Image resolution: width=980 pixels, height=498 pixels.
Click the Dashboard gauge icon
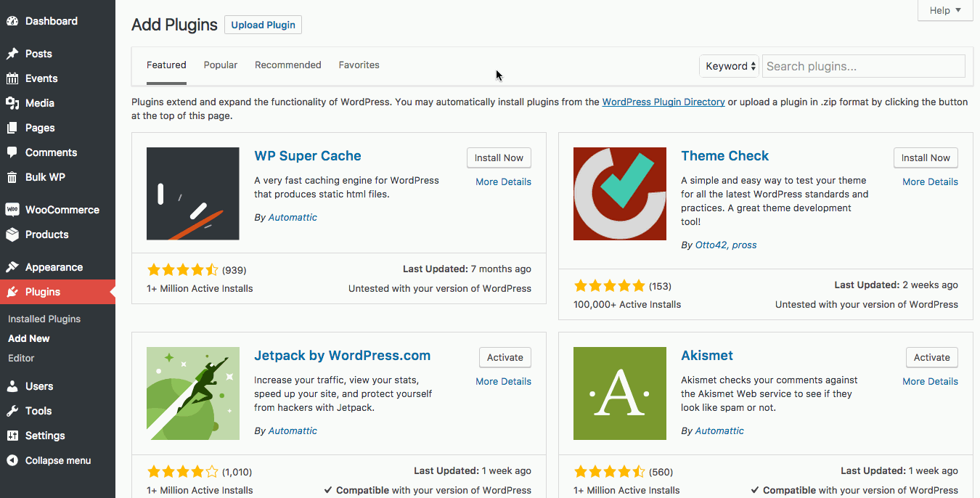12,21
